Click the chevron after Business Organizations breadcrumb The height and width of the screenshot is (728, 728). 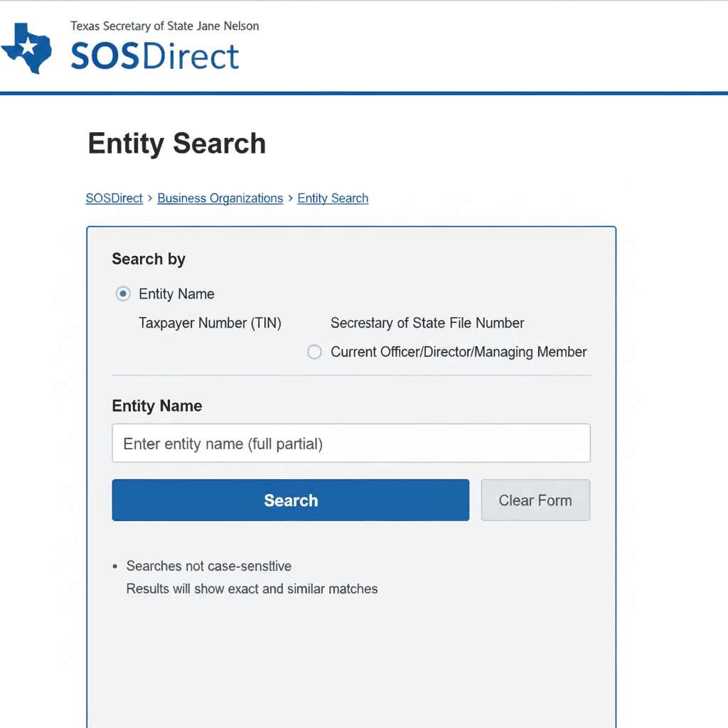tap(290, 198)
